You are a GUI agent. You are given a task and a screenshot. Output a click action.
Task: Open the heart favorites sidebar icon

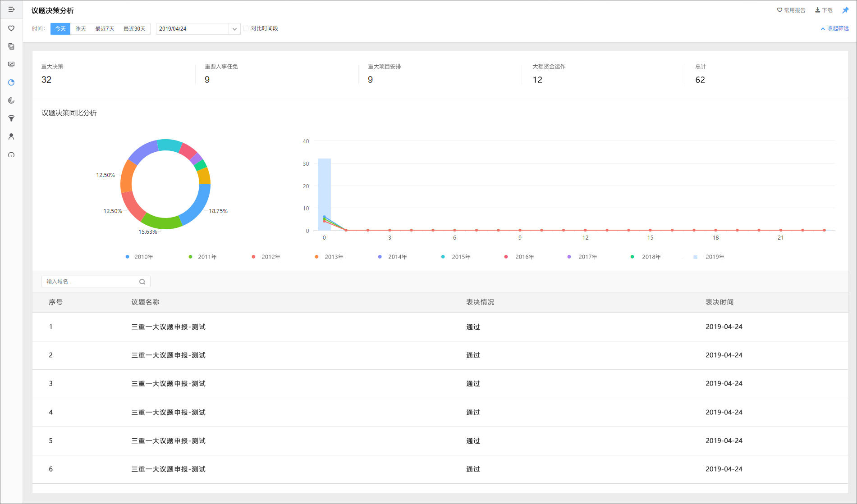pyautogui.click(x=11, y=28)
